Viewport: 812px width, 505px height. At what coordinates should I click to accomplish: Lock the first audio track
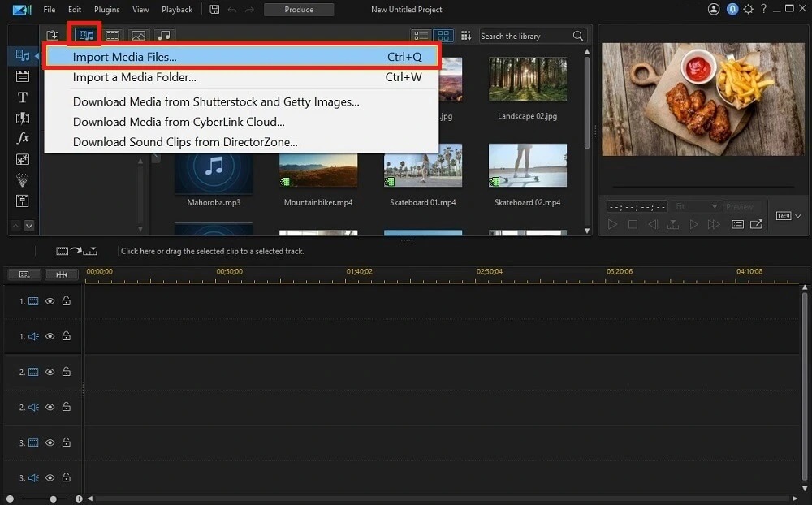click(x=65, y=336)
